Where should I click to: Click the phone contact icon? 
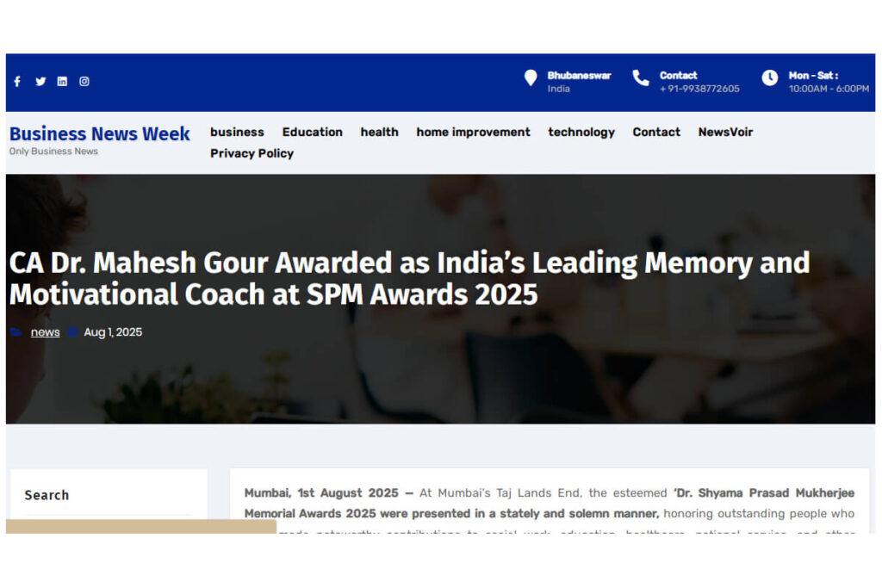click(x=641, y=78)
